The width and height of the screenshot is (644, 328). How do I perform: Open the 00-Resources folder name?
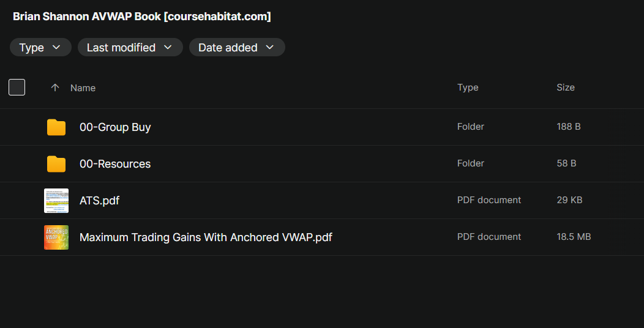click(115, 164)
